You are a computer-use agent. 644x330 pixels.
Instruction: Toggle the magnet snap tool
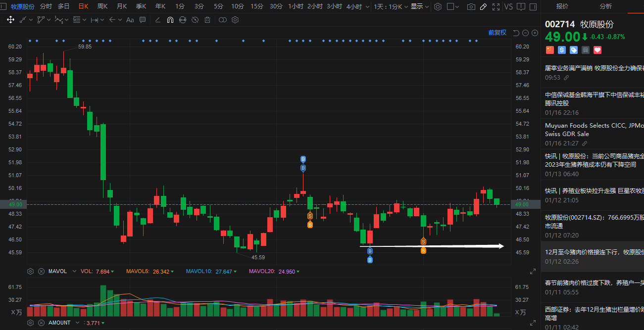point(170,20)
